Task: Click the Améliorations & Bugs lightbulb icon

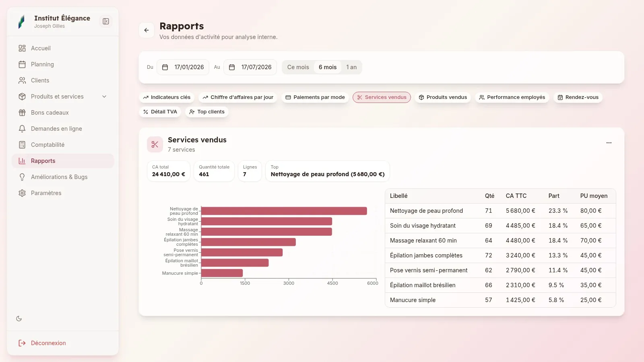Action: [22, 177]
